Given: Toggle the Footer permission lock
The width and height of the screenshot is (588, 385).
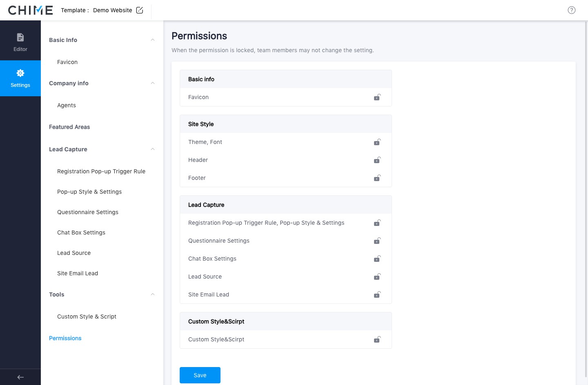Looking at the screenshot, I should 377,178.
